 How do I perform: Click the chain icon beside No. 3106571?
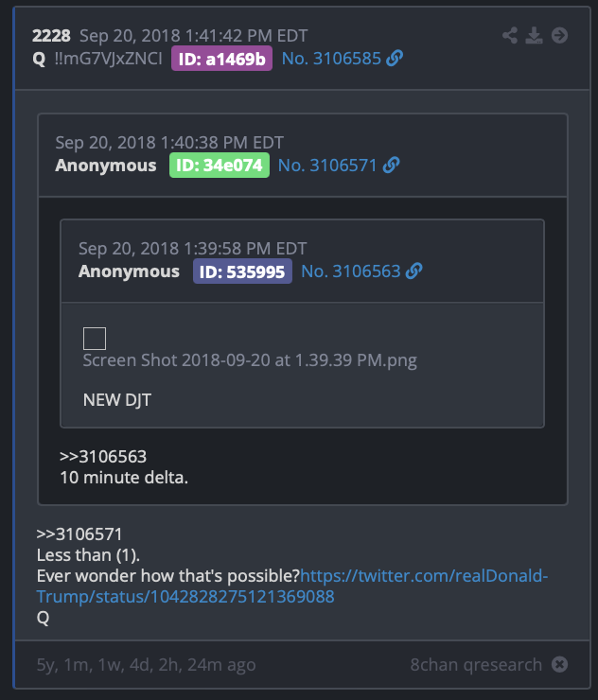[x=391, y=166]
